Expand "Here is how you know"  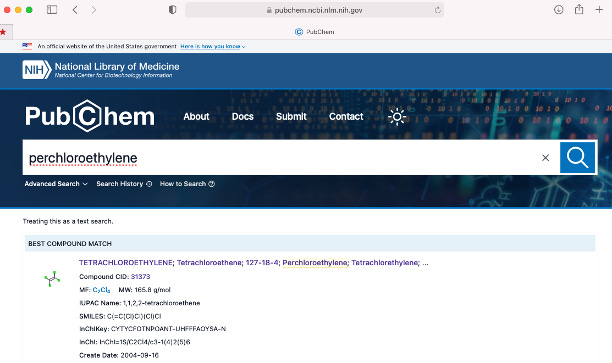pyautogui.click(x=213, y=46)
